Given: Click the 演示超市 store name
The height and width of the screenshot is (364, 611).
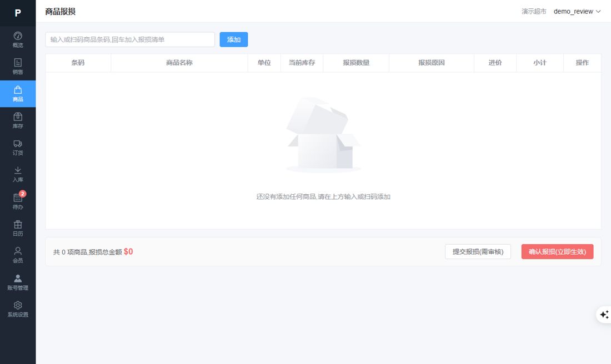Looking at the screenshot, I should [534, 12].
